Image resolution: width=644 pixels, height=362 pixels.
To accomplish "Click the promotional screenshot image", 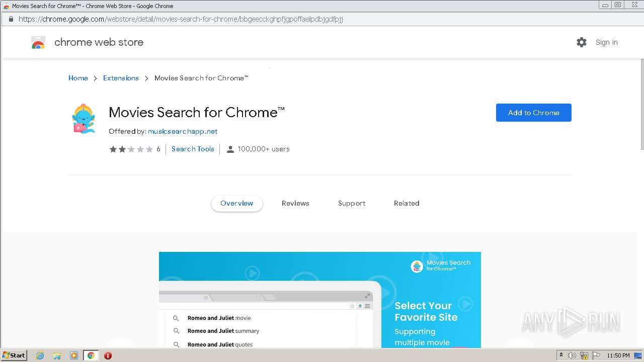I will [x=320, y=300].
